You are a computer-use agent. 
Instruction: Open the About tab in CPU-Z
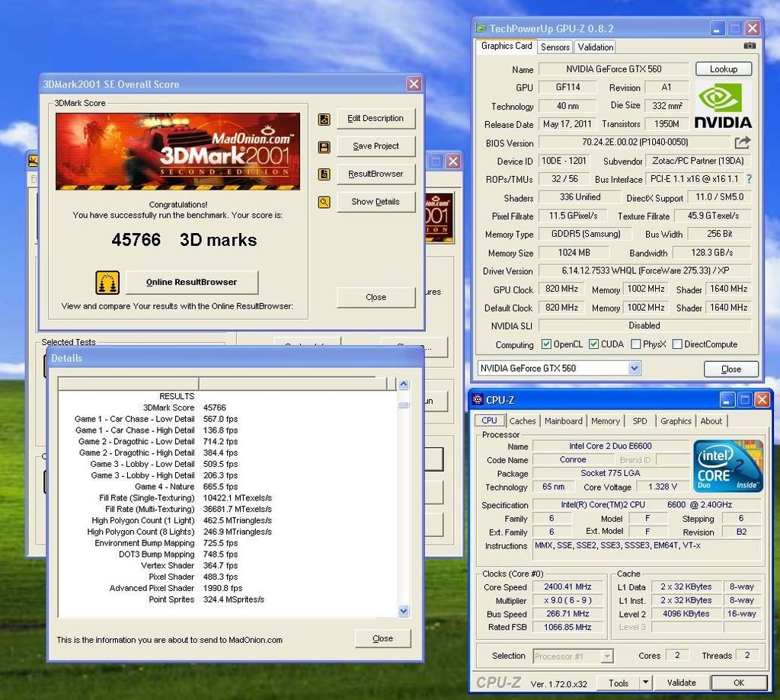pos(711,421)
